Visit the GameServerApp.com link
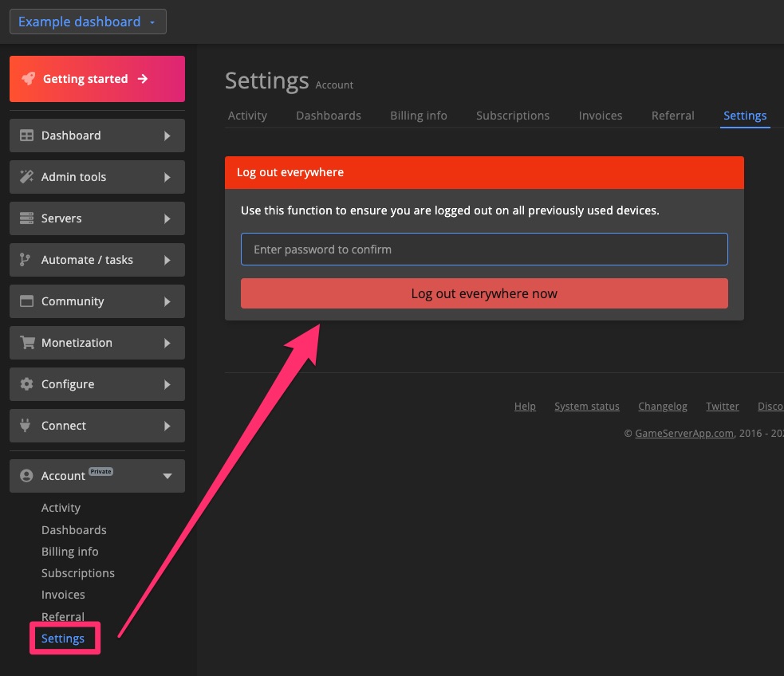This screenshot has width=784, height=676. [x=684, y=433]
